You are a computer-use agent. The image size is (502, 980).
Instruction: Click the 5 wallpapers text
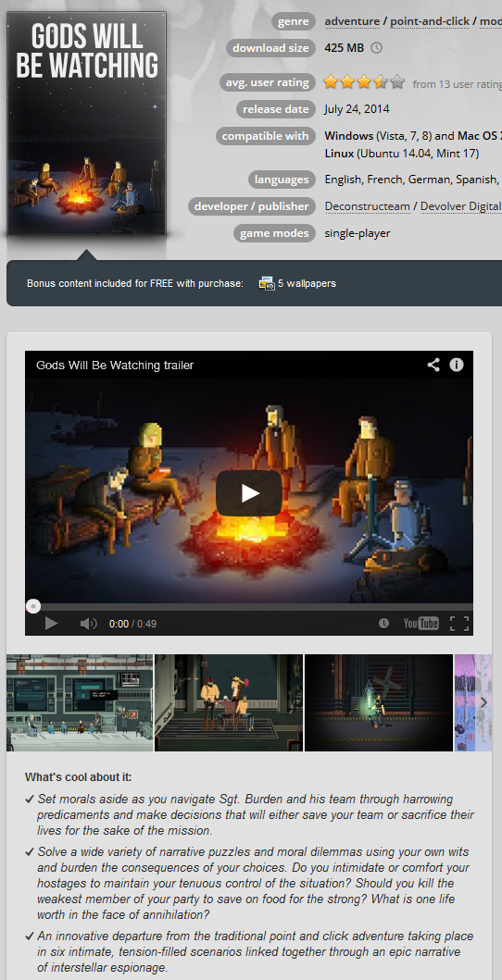coord(307,283)
